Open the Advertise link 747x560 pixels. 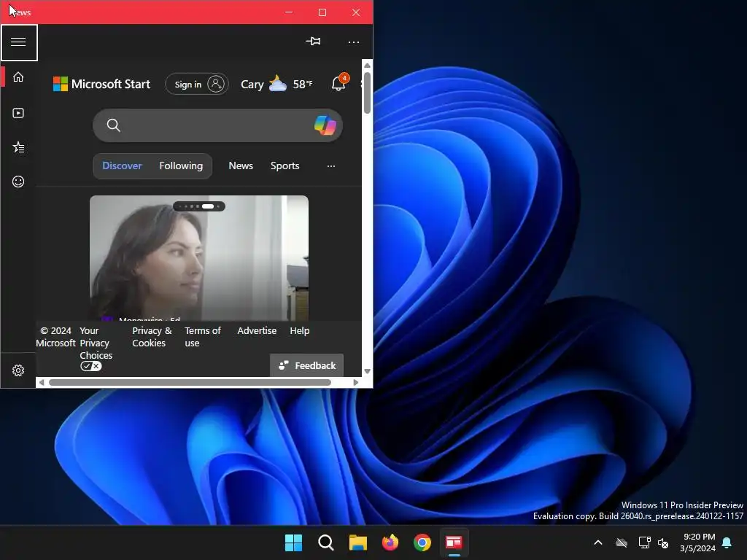pyautogui.click(x=257, y=330)
